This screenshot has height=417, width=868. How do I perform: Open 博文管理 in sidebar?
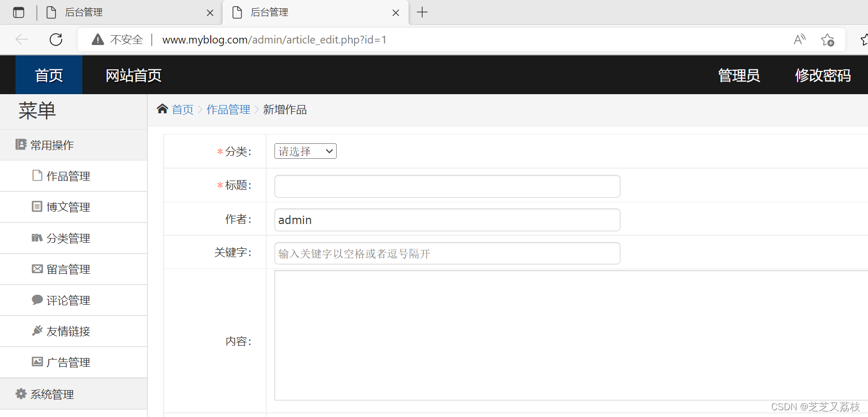(74, 207)
